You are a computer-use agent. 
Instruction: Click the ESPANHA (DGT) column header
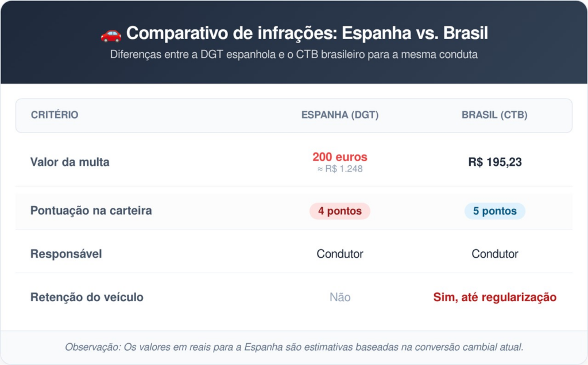tap(340, 115)
